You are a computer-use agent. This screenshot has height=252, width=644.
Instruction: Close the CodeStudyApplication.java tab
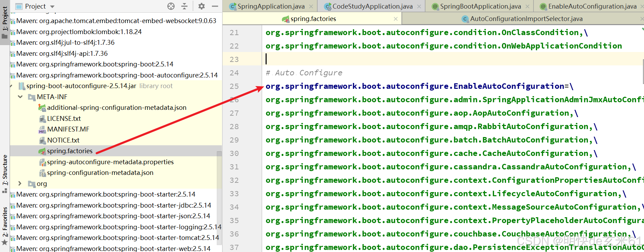pyautogui.click(x=419, y=7)
